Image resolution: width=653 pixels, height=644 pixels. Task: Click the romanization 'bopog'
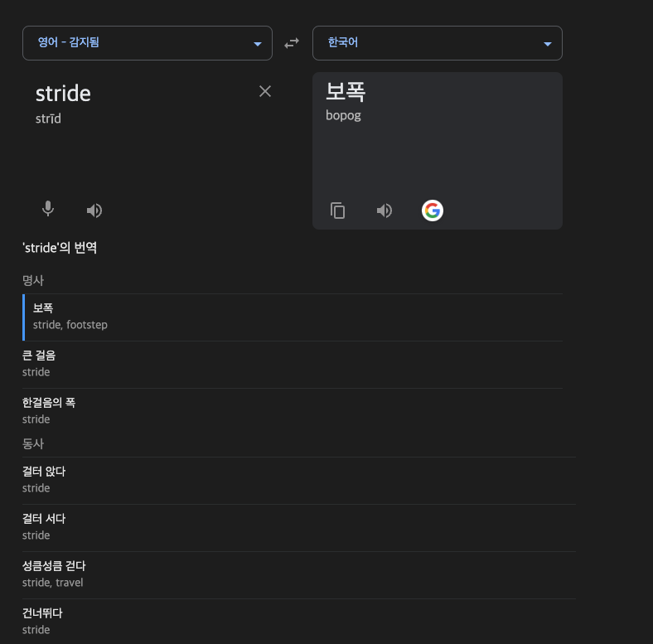click(343, 115)
